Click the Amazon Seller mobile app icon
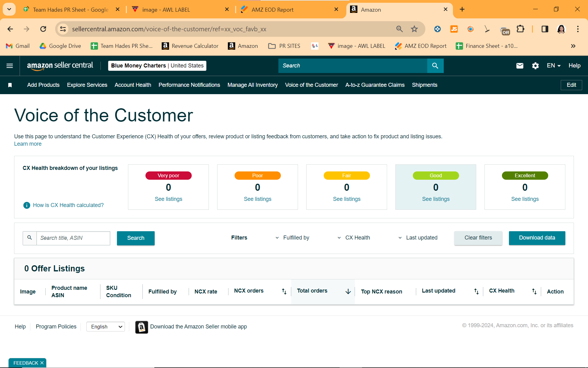 [141, 327]
